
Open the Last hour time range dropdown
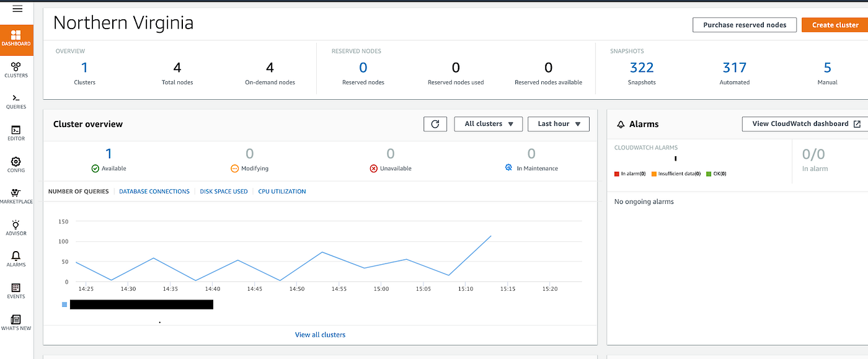coord(558,124)
